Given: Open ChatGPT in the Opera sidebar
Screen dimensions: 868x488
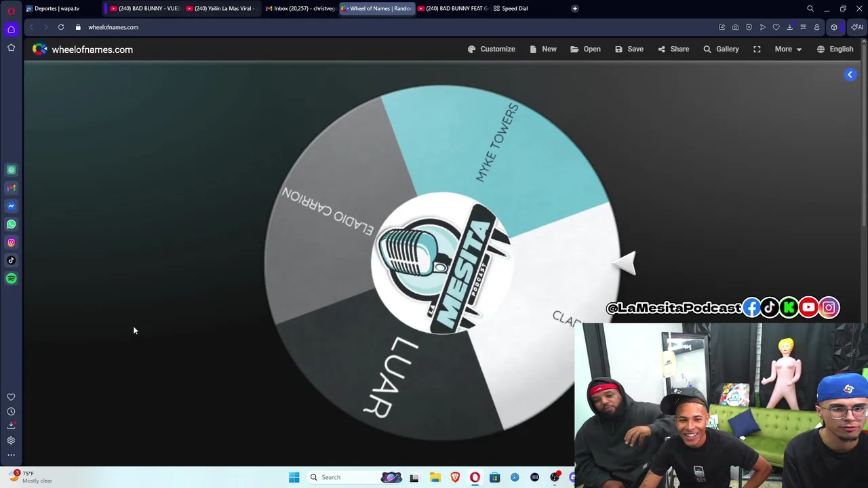Looking at the screenshot, I should [11, 169].
